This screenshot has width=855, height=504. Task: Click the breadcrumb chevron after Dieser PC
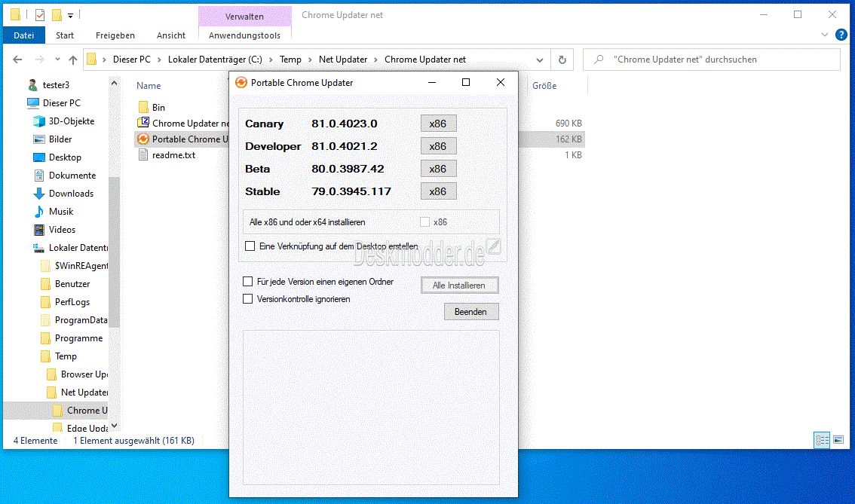point(159,60)
